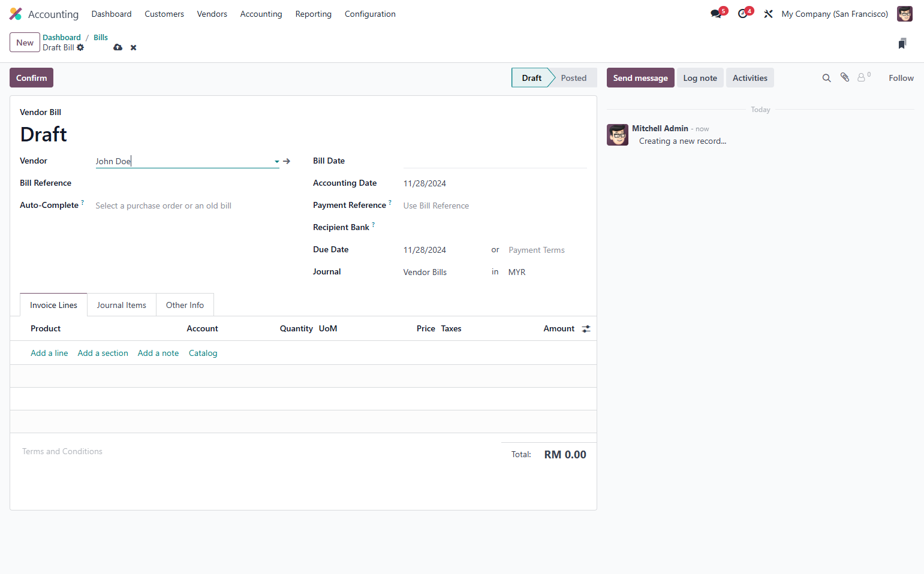This screenshot has height=574, width=924.
Task: Open the conversations messages icon
Action: [x=716, y=14]
